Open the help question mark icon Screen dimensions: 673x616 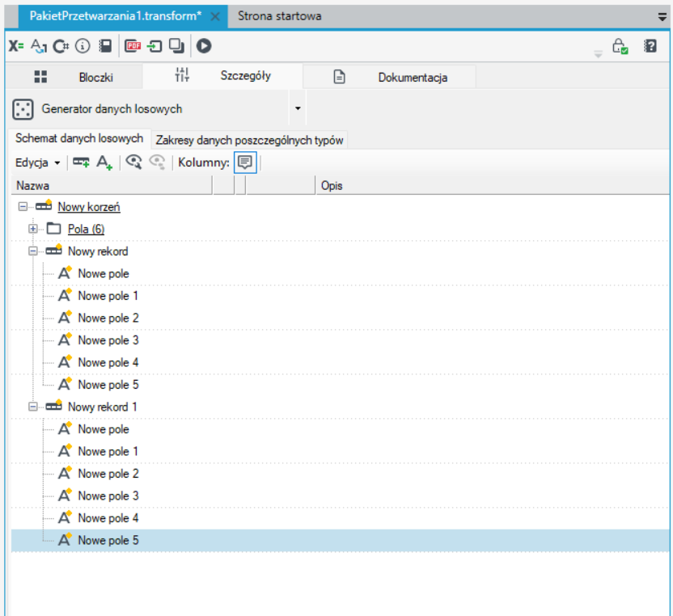pos(650,46)
